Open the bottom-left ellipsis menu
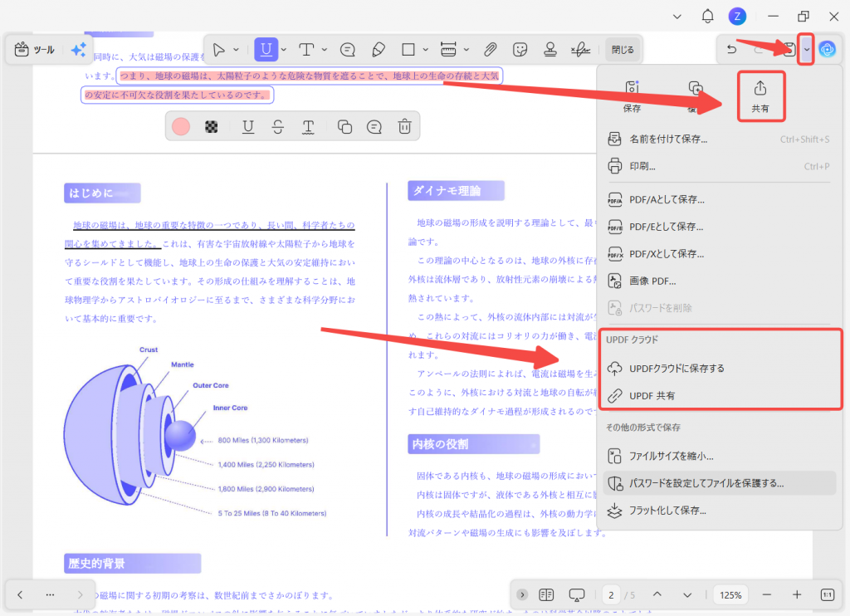The image size is (850, 616). click(x=50, y=595)
